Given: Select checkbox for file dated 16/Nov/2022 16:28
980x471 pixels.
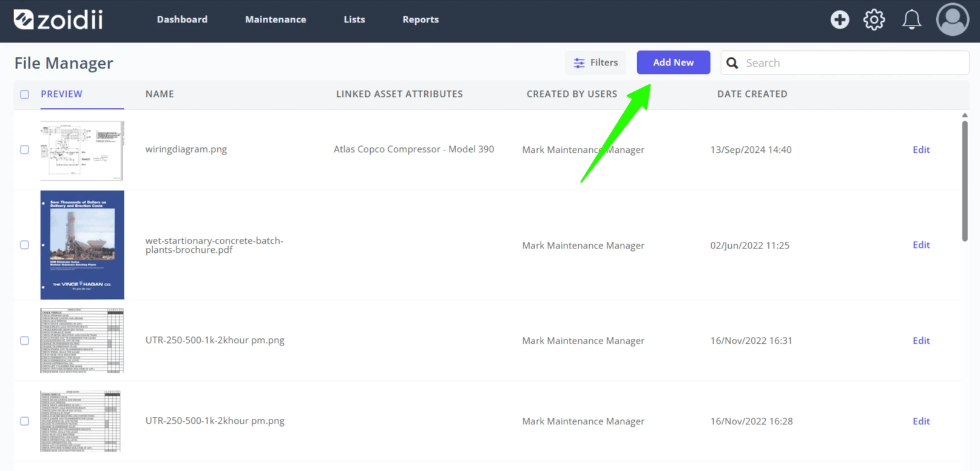Looking at the screenshot, I should pyautogui.click(x=25, y=421).
